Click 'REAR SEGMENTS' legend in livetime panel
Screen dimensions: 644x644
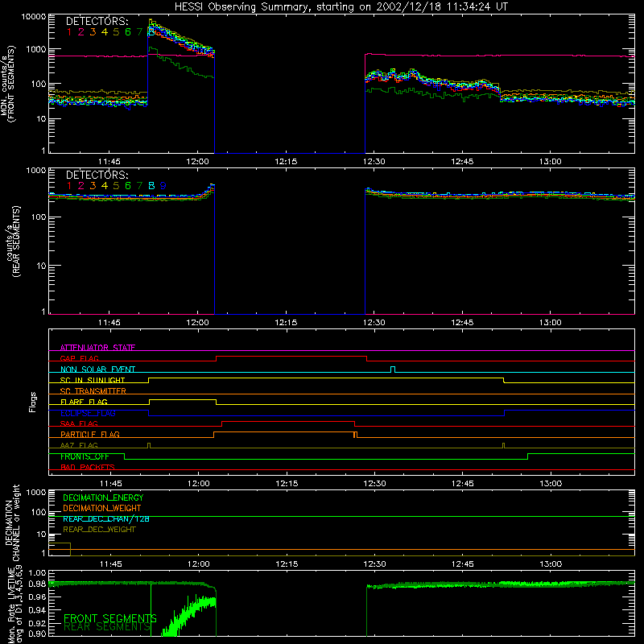pyautogui.click(x=107, y=627)
